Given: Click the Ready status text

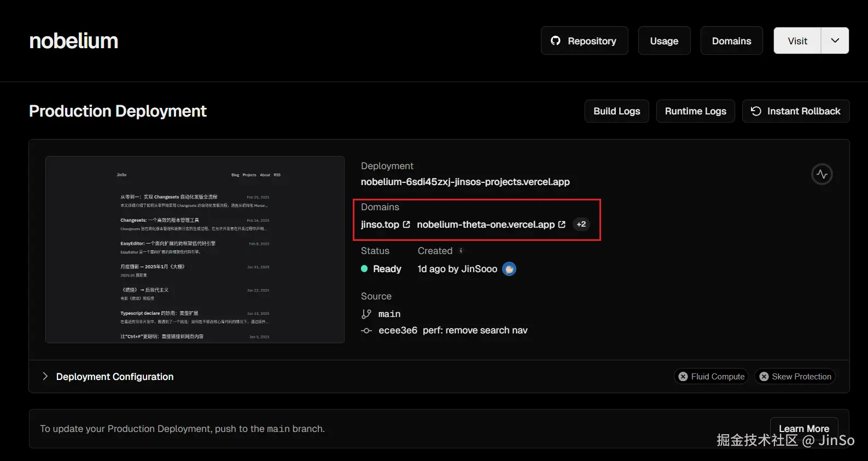Looking at the screenshot, I should click(387, 269).
